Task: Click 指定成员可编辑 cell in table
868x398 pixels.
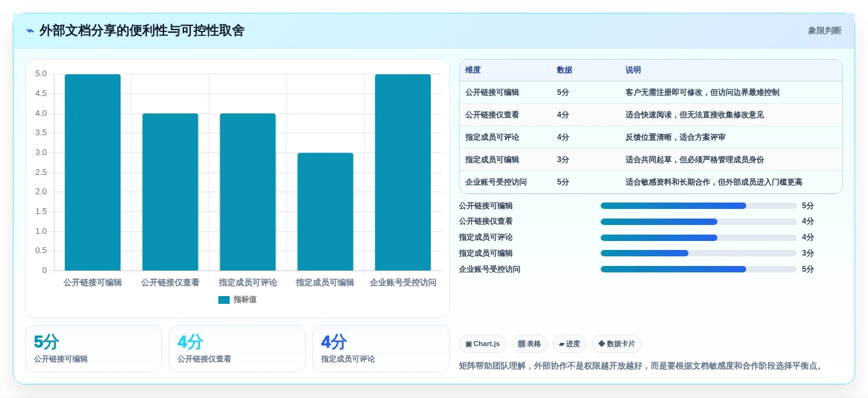Action: tap(492, 160)
